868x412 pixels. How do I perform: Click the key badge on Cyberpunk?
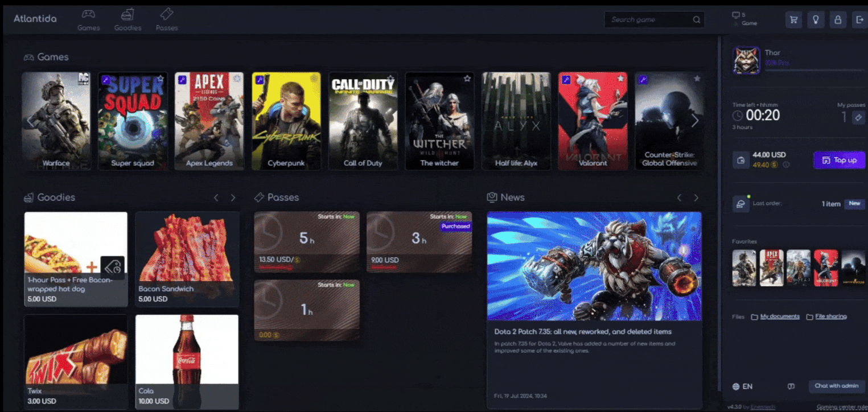[x=260, y=80]
